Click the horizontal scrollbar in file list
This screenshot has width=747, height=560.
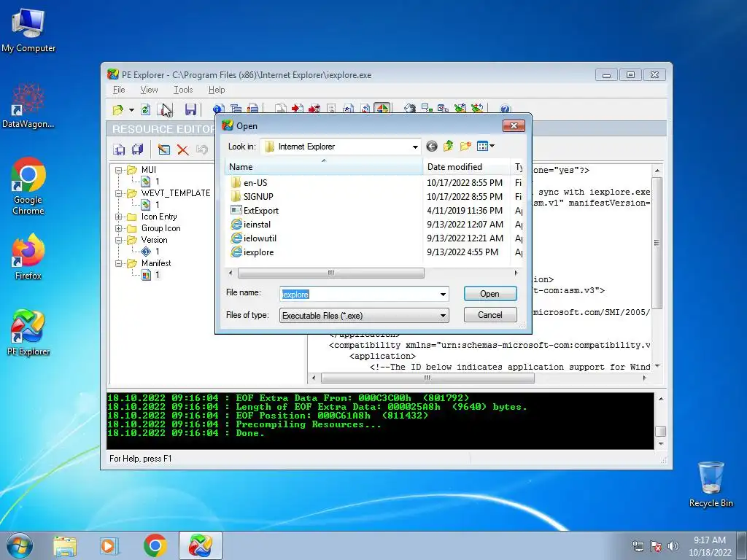pos(330,273)
